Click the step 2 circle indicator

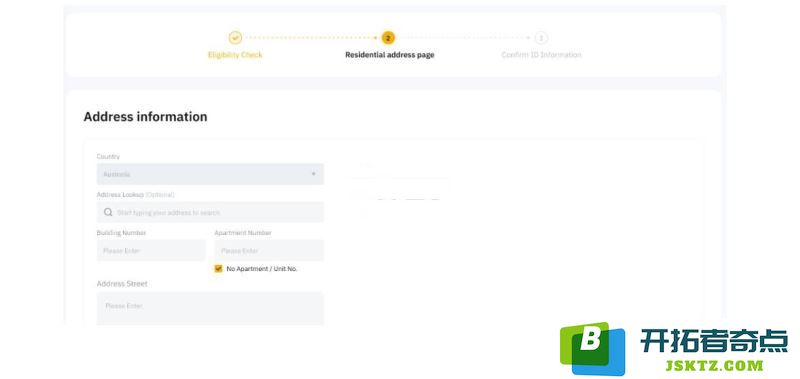388,38
